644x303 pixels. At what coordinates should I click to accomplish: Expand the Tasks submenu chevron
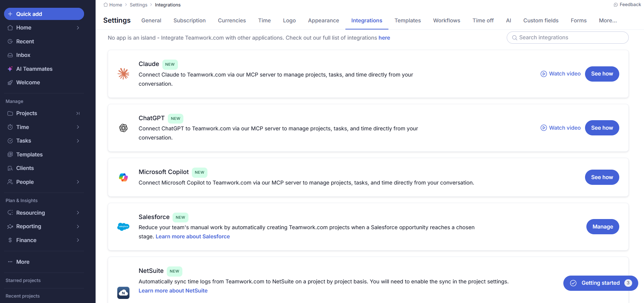[78, 141]
